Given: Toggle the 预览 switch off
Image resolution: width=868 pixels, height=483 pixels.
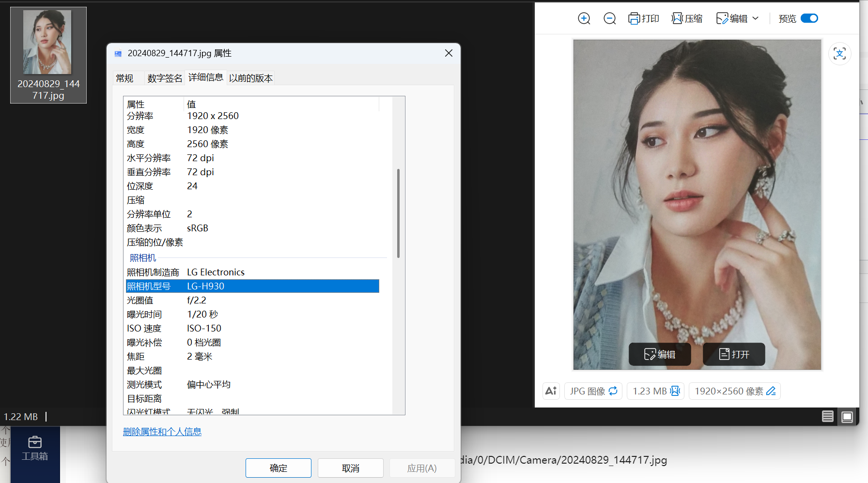Looking at the screenshot, I should tap(809, 18).
